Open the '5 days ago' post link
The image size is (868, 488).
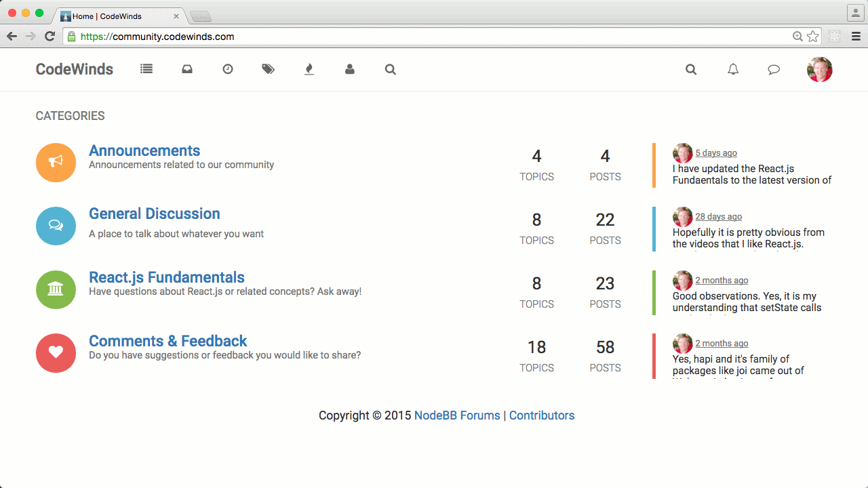coord(716,153)
